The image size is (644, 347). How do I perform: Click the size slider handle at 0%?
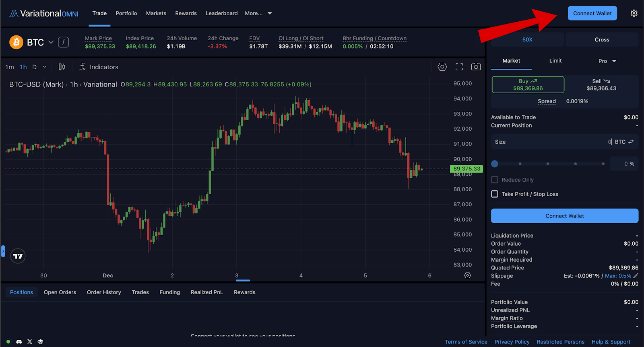495,164
